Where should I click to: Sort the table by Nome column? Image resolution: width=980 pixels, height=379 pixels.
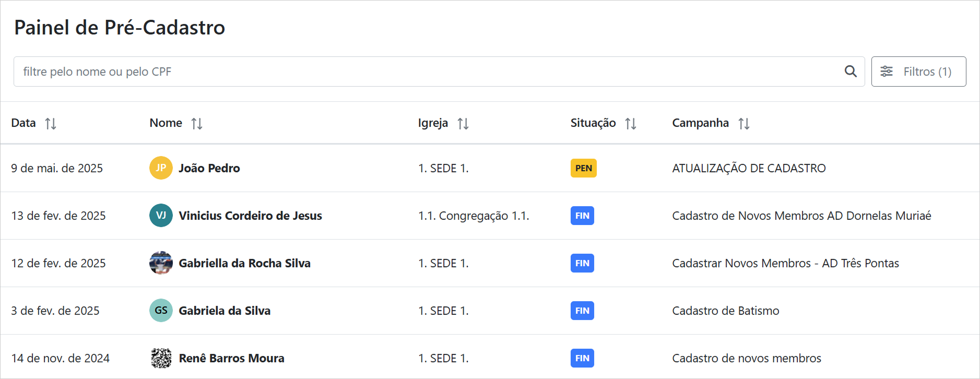[x=197, y=124]
